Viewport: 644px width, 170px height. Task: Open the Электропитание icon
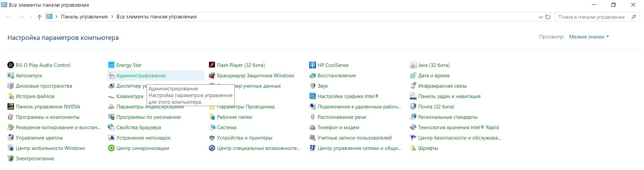(10, 159)
